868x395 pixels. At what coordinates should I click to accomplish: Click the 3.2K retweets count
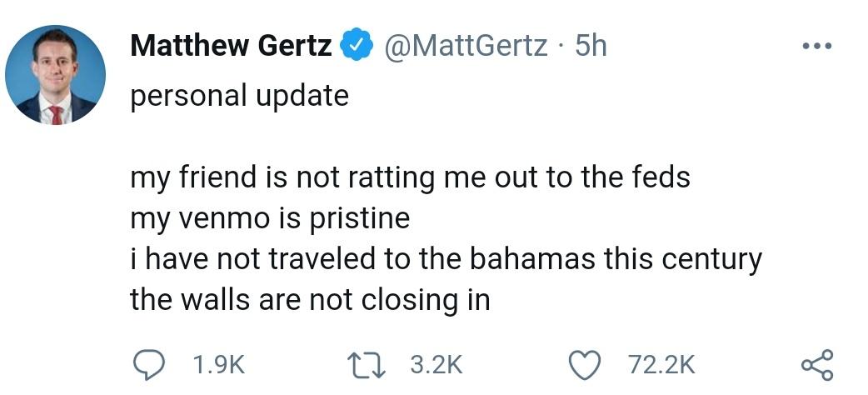(x=436, y=364)
